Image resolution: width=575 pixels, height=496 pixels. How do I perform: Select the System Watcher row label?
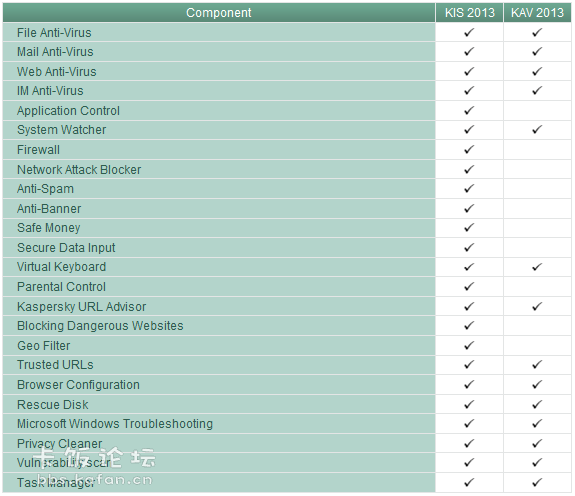[x=62, y=130]
